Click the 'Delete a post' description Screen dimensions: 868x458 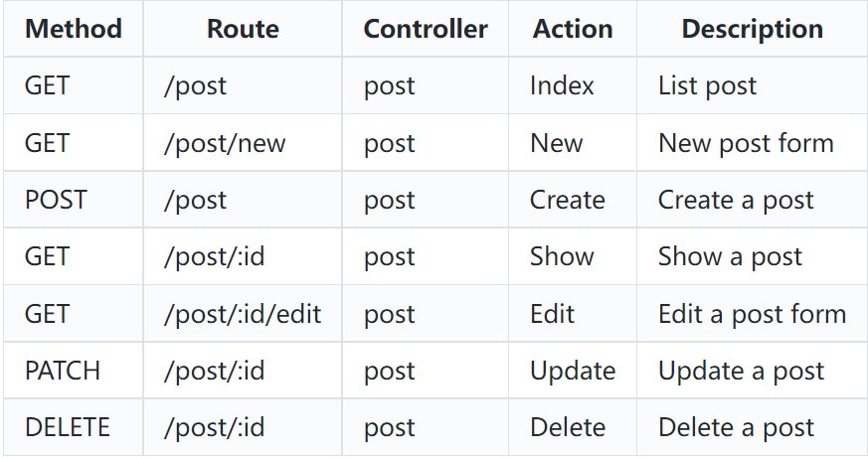(736, 427)
